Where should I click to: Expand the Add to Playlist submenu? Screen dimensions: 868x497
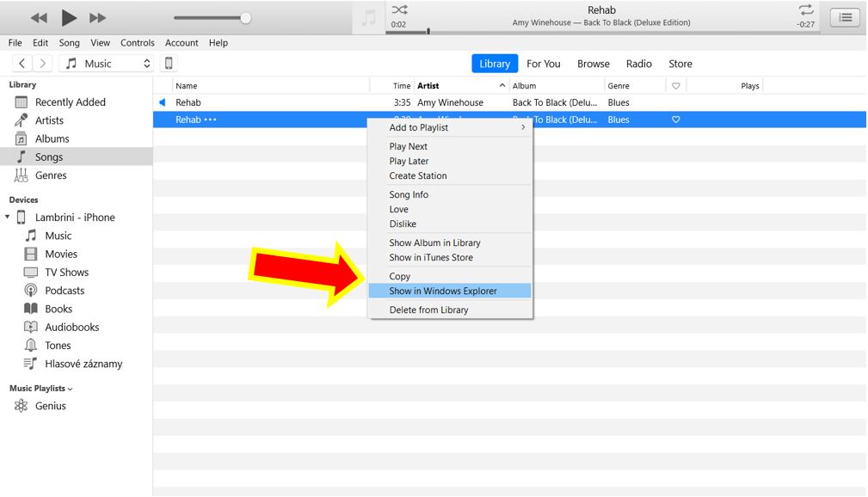(x=451, y=127)
